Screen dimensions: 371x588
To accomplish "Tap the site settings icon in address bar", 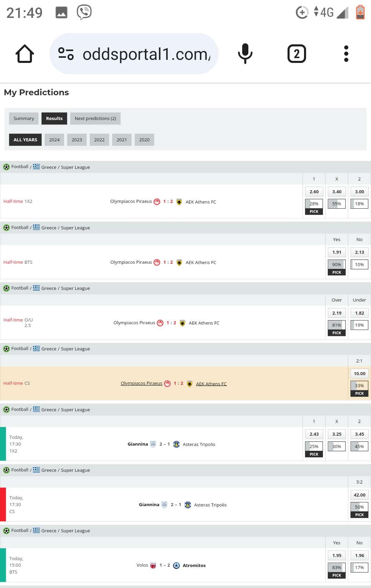I will [x=66, y=54].
